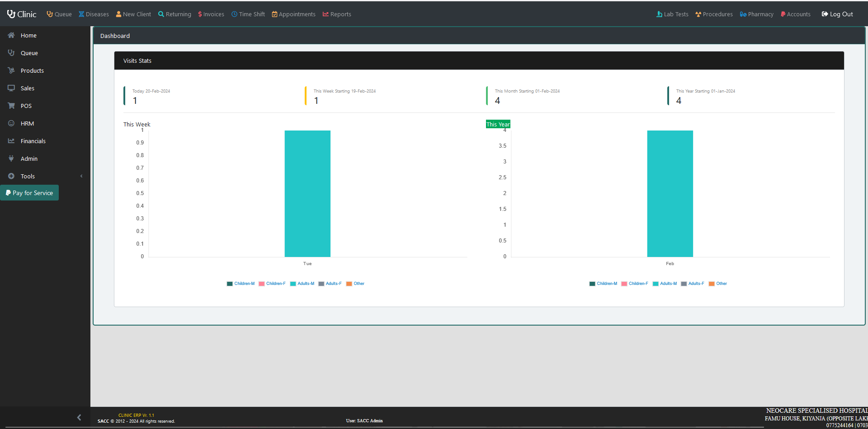Click the sidebar Financials line-chart icon

pyautogui.click(x=11, y=141)
